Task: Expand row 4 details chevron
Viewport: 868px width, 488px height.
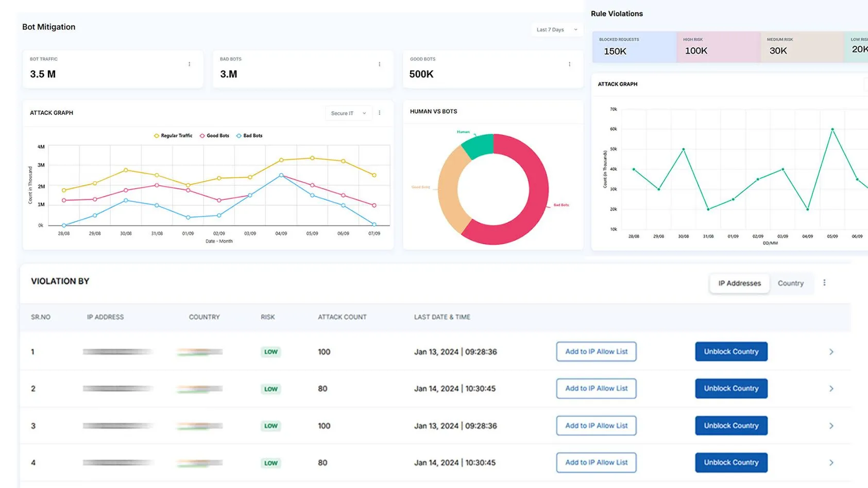Action: [x=831, y=463]
